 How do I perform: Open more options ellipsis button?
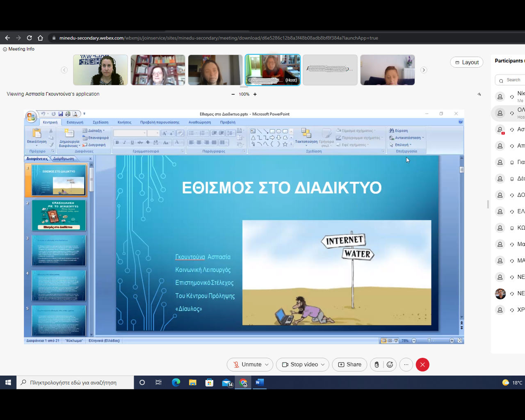tap(406, 365)
